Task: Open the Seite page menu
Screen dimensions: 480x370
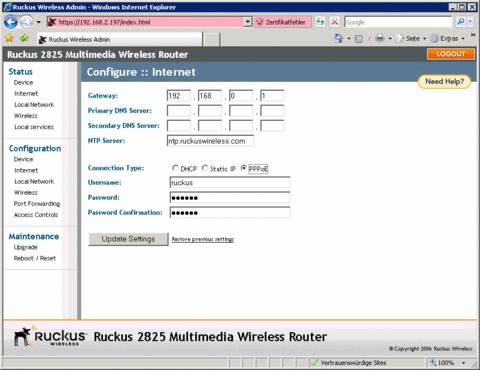Action: [411, 39]
